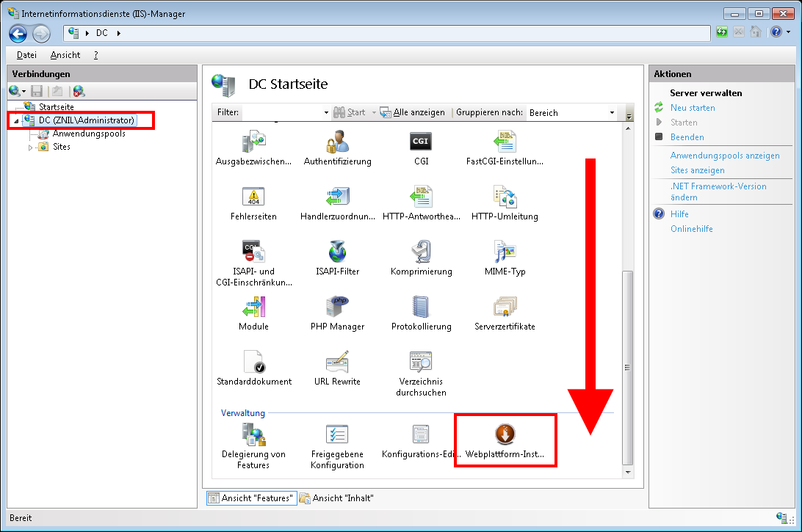Open the PHP Manager feature icon
Viewport: 802px width, 532px height.
[337, 307]
